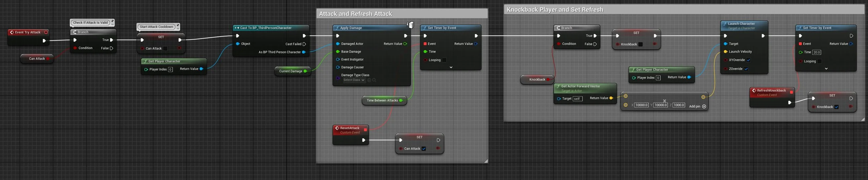Uncheck XYOverride on Launch Character
The image size is (868, 180).
pyautogui.click(x=749, y=60)
